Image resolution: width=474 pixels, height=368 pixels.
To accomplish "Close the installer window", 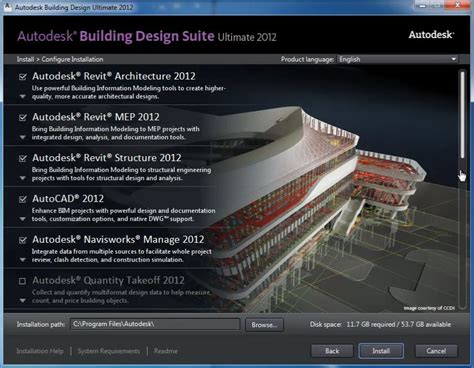I will [458, 5].
